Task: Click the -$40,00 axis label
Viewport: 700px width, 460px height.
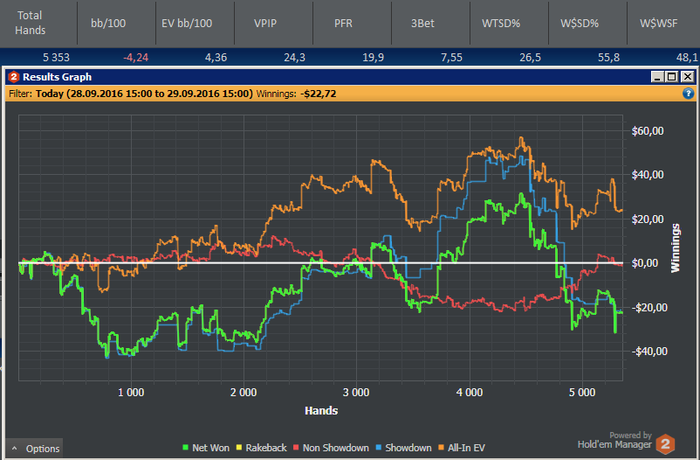Action: coord(649,351)
